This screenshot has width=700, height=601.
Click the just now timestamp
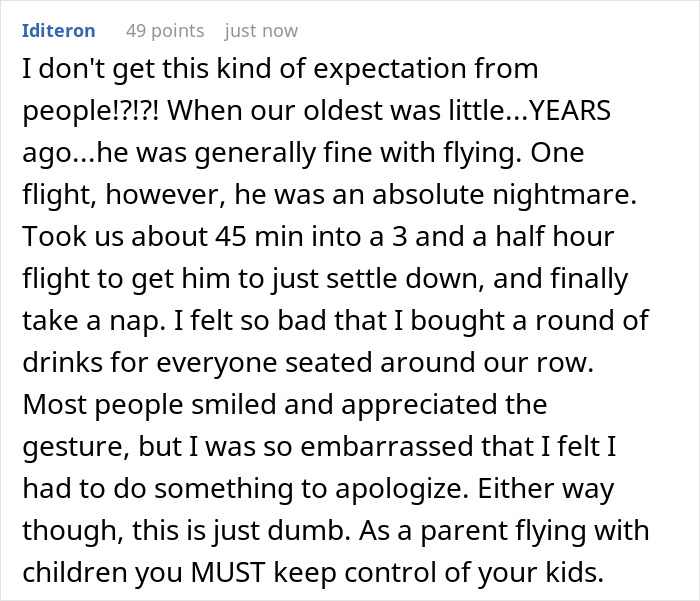pos(261,30)
